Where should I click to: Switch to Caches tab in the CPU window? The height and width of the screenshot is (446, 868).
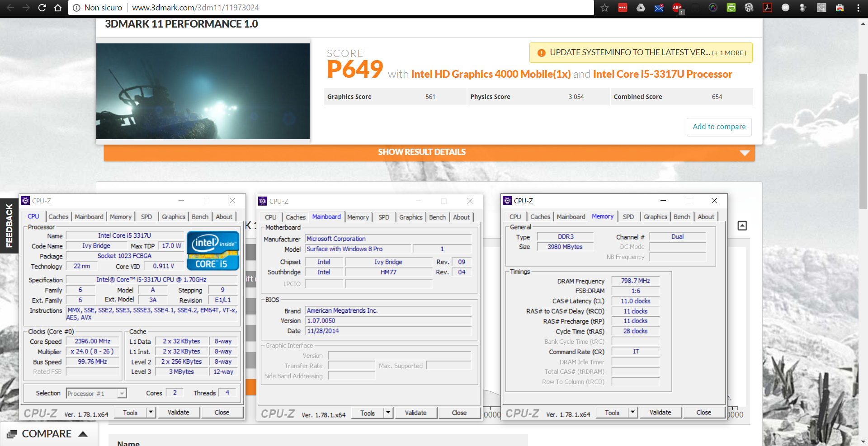click(x=58, y=217)
